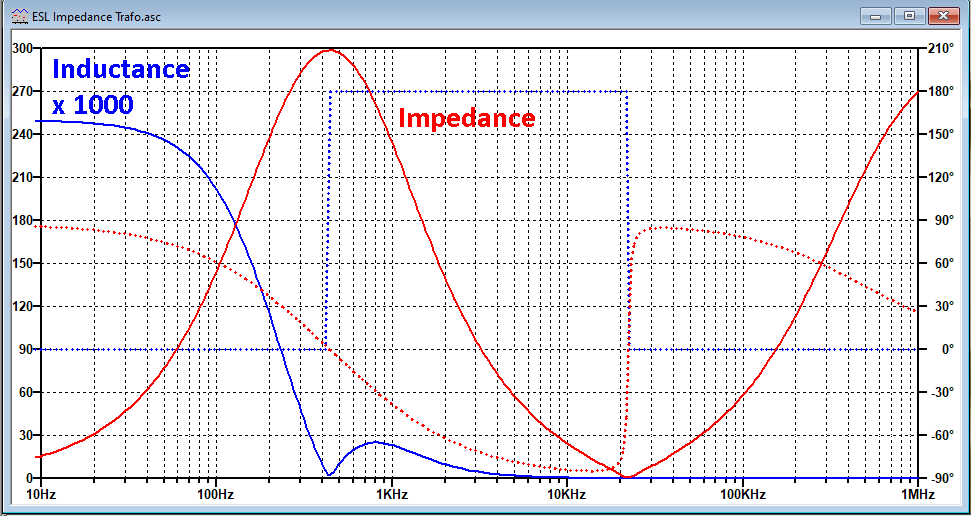Click the blue curve's small hump near 1KHz
Image resolution: width=971 pixels, height=516 pixels.
(x=375, y=442)
